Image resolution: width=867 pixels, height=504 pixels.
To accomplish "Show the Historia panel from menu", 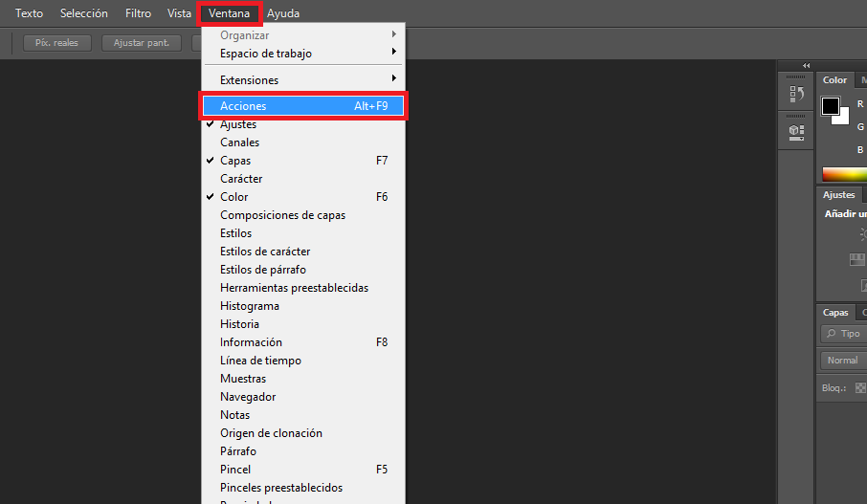I will 303,324.
